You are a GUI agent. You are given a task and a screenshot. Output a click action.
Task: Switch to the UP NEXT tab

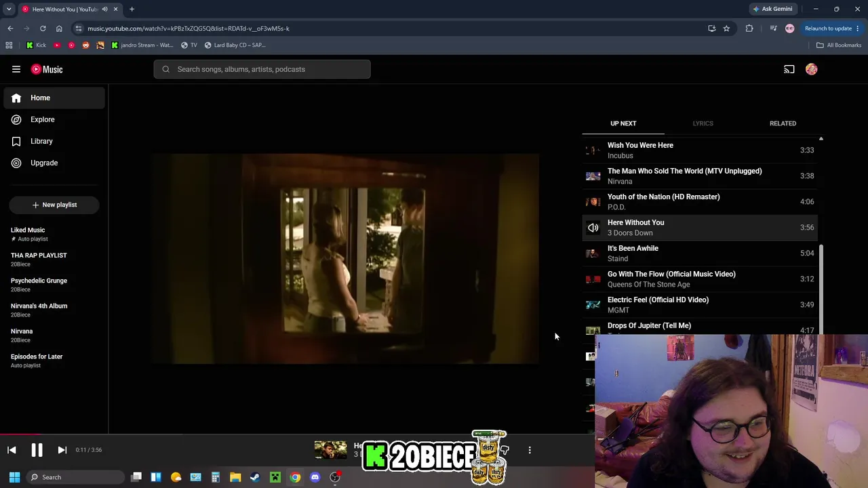[x=623, y=123]
